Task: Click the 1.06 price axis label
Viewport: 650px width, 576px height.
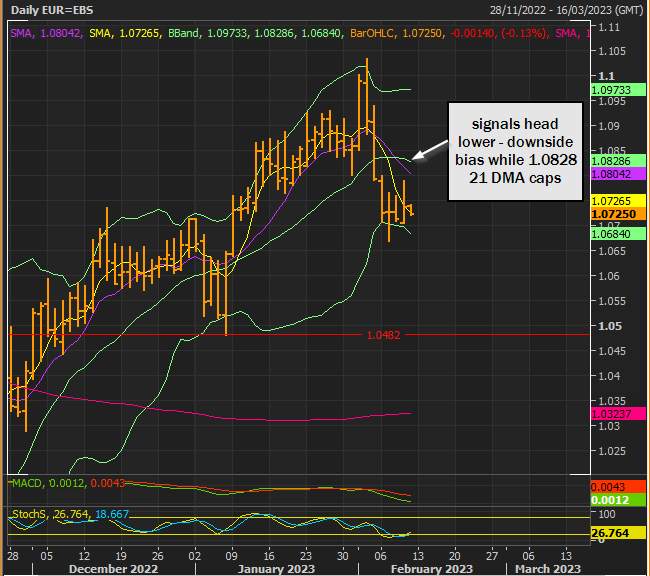Action: pos(609,276)
